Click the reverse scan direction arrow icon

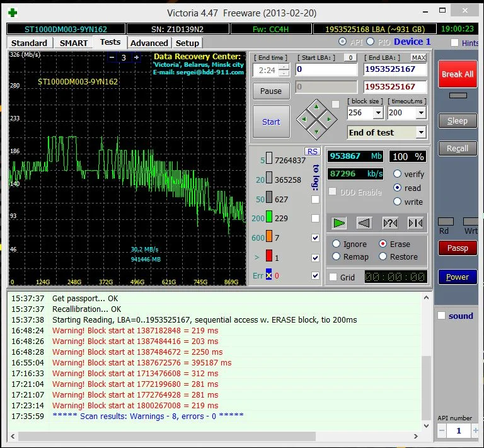pos(364,223)
